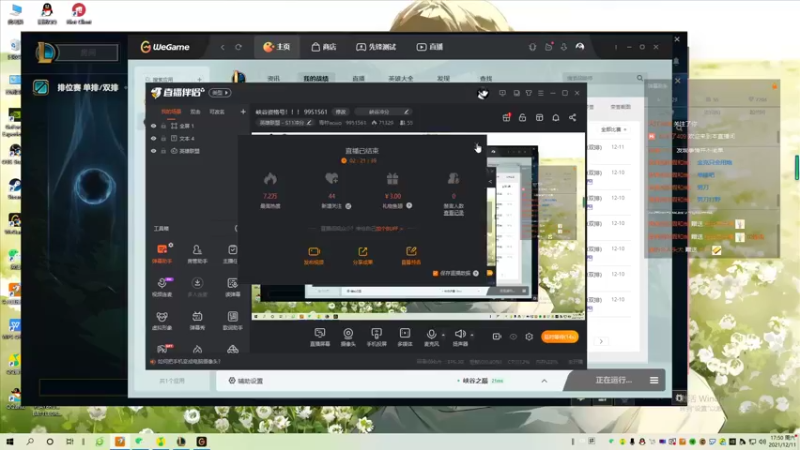Viewport: 800px width, 450px height.
Task: Lock the 英雄联盟 source layer
Action: pyautogui.click(x=163, y=151)
